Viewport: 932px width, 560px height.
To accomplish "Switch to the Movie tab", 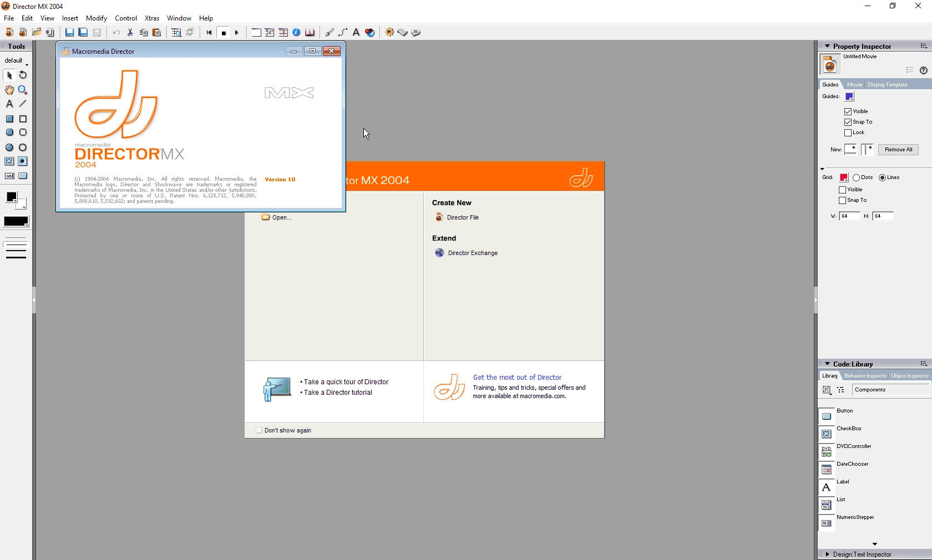I will point(854,85).
